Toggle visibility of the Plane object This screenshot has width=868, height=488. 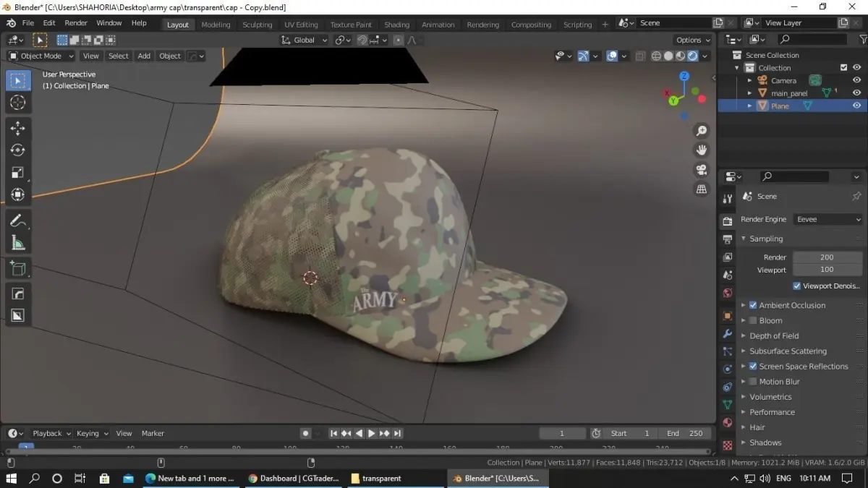click(x=856, y=106)
